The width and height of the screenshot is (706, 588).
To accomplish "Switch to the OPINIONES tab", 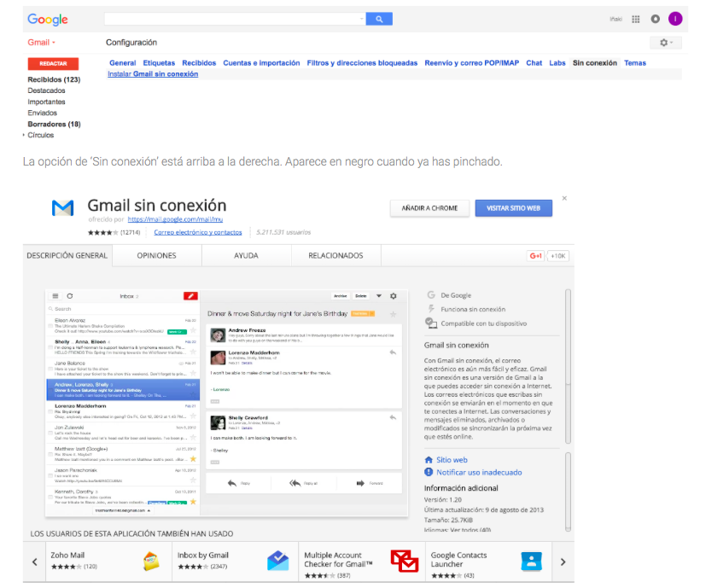I will click(156, 255).
